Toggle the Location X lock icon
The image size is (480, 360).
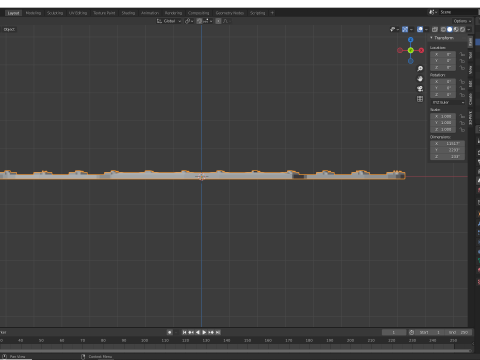[x=462, y=54]
